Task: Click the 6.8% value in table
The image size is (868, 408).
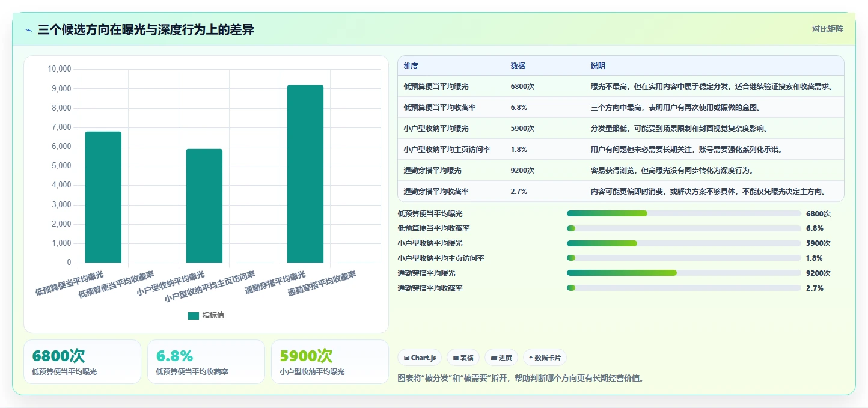Action: [519, 108]
